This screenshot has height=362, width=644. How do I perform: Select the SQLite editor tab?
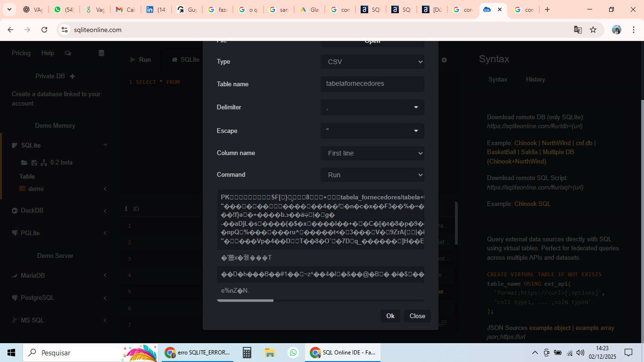[x=186, y=59]
